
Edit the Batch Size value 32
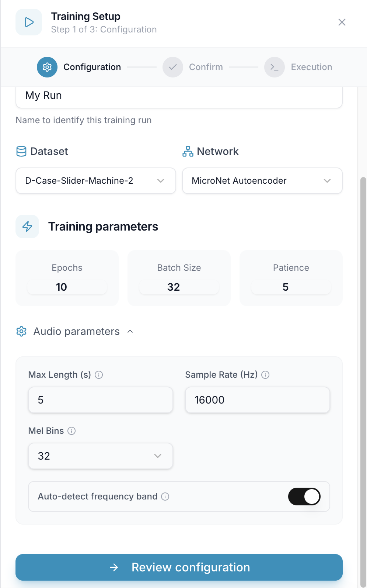point(179,287)
